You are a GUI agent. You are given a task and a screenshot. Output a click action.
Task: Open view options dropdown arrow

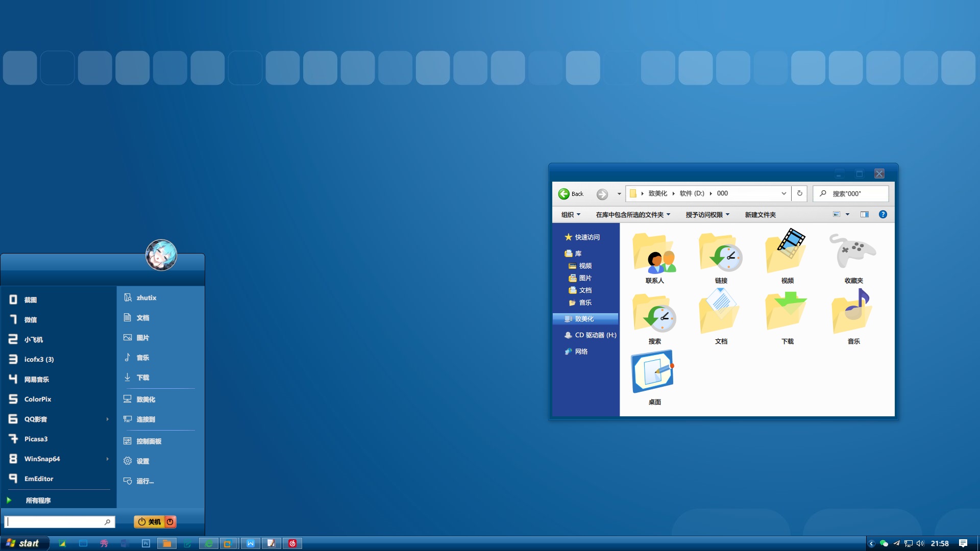pyautogui.click(x=848, y=214)
